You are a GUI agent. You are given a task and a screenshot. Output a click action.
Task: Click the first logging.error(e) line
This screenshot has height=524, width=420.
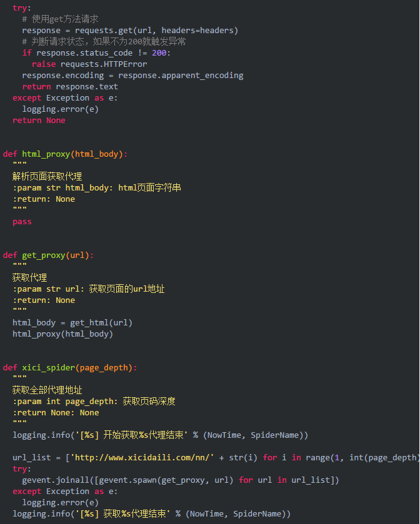click(60, 109)
